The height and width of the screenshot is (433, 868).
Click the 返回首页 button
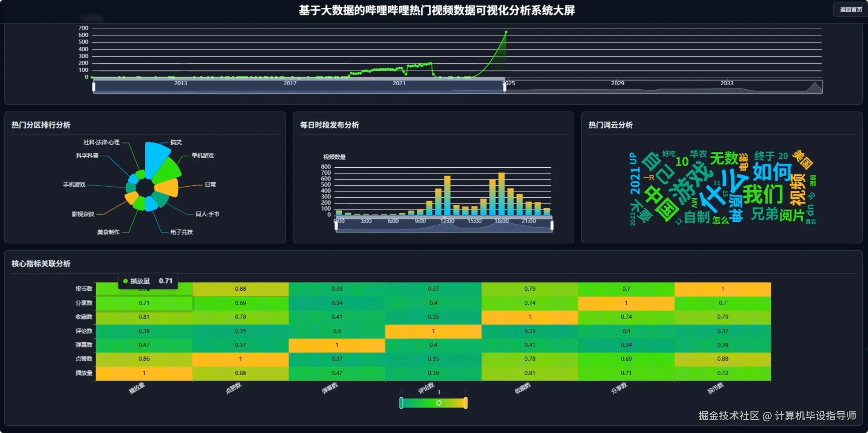[851, 9]
